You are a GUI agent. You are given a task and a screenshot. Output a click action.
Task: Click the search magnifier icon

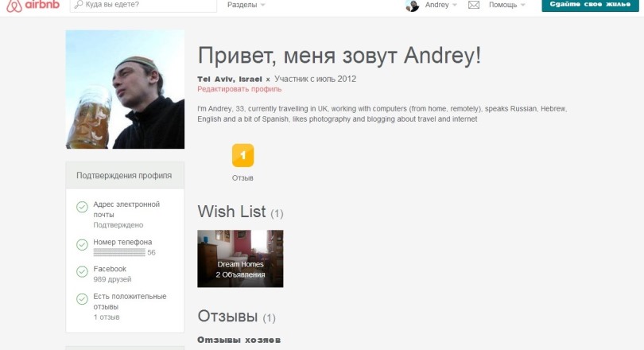click(x=79, y=5)
